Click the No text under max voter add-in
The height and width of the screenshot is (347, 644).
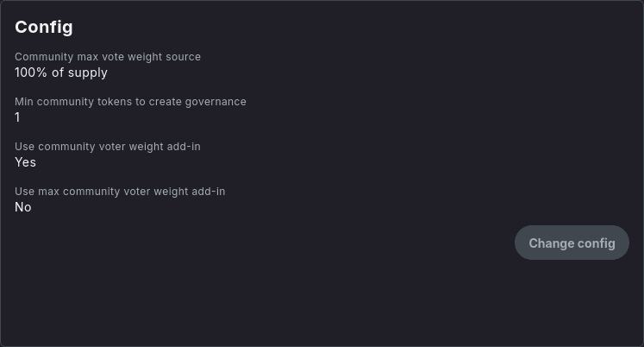click(23, 207)
